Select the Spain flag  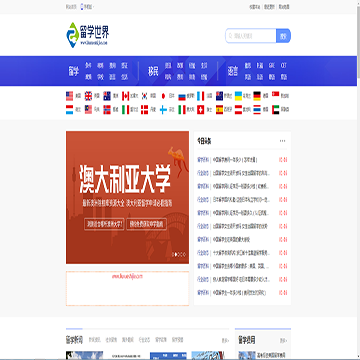tap(219, 110)
